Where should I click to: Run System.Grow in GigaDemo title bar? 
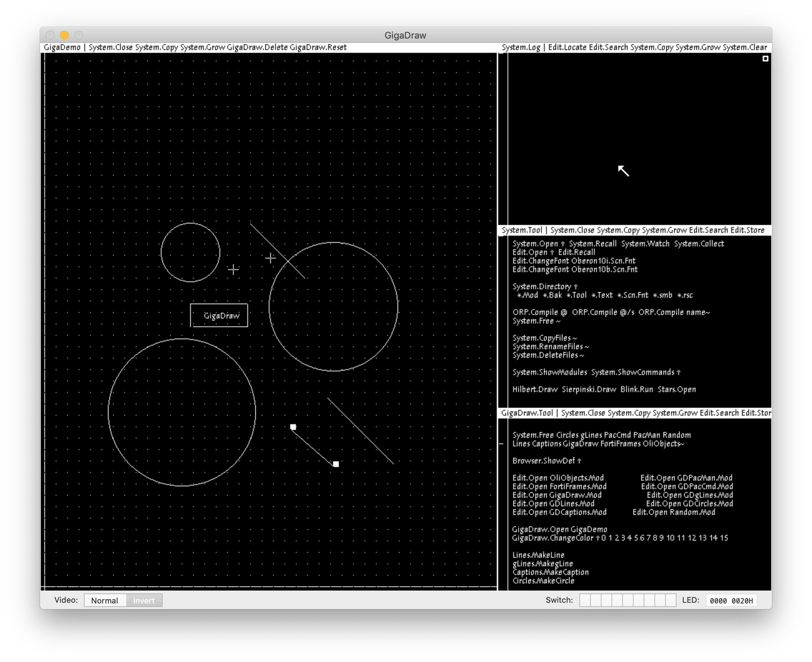pos(202,47)
